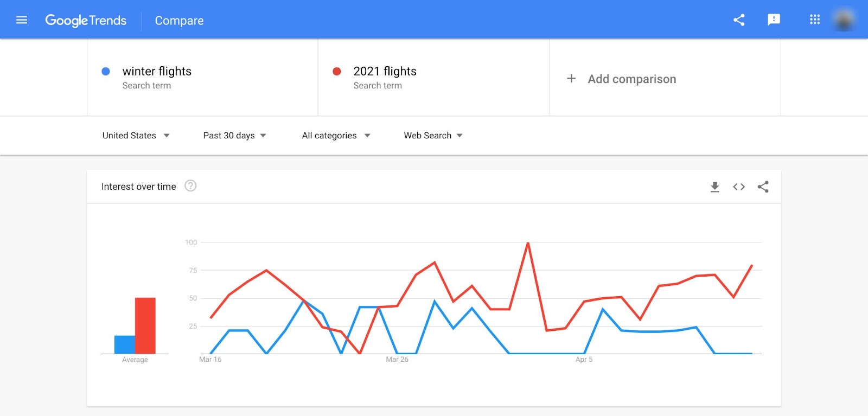Open the United States region dropdown
Screen dimensions: 868x416
click(x=136, y=136)
